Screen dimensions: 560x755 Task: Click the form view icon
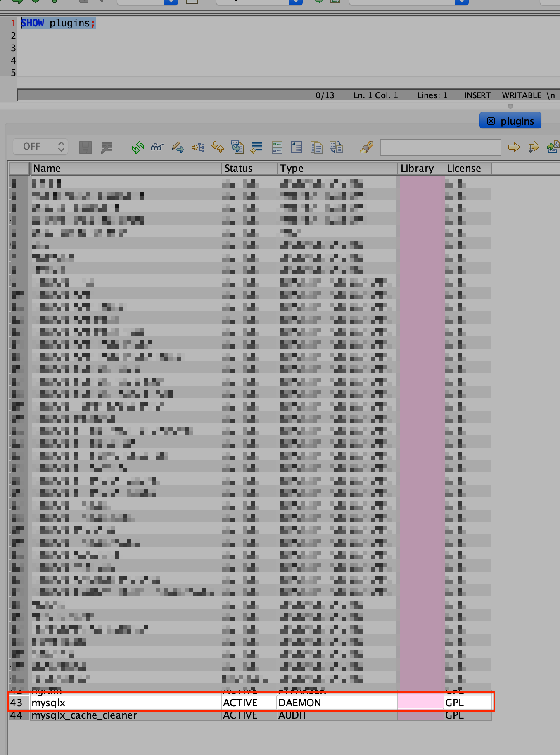[277, 147]
